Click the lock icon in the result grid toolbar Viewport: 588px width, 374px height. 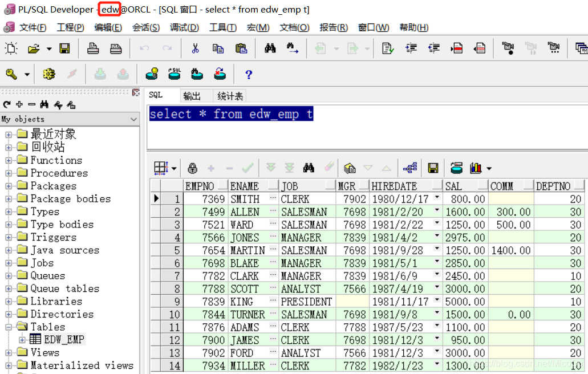(x=192, y=168)
